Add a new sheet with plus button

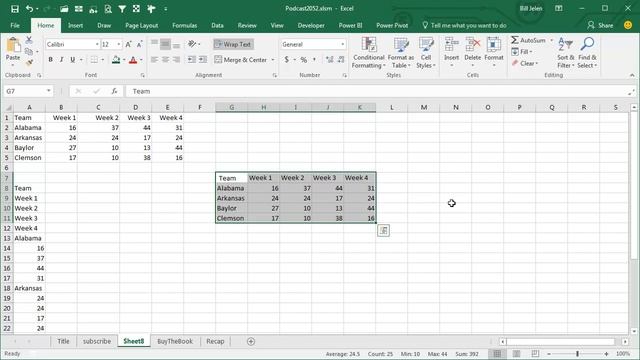tap(251, 341)
